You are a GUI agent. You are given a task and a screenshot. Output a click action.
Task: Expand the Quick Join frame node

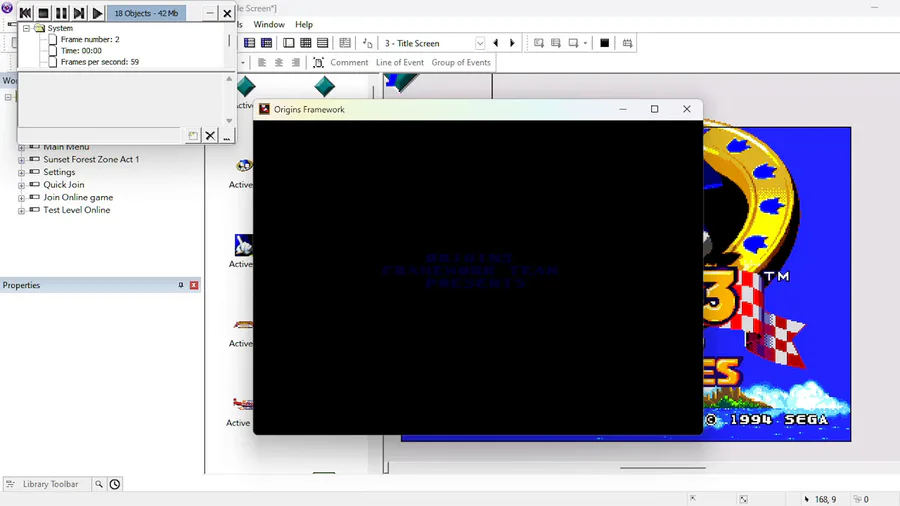point(21,185)
